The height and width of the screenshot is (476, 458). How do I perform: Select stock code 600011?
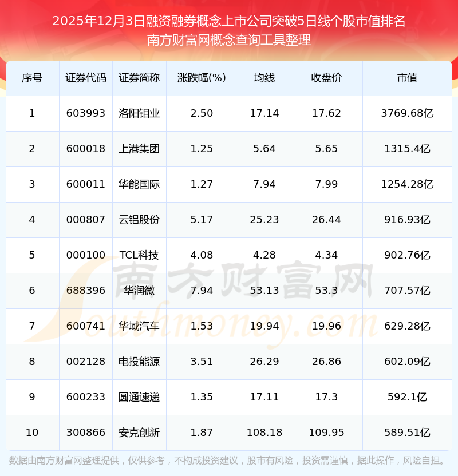click(x=86, y=184)
